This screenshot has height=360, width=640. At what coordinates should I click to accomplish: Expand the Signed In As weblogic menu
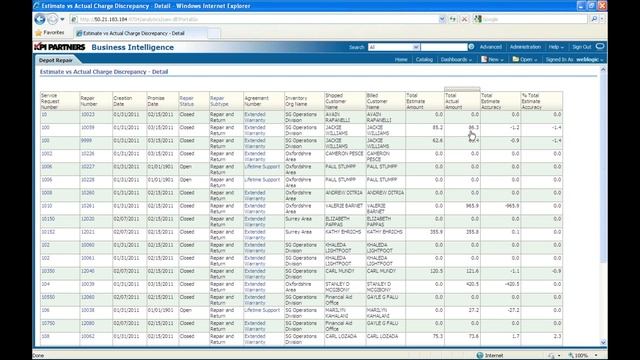(574, 60)
